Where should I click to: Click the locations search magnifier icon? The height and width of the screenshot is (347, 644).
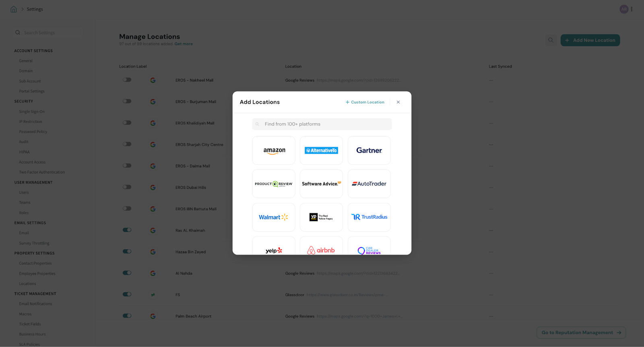click(551, 40)
